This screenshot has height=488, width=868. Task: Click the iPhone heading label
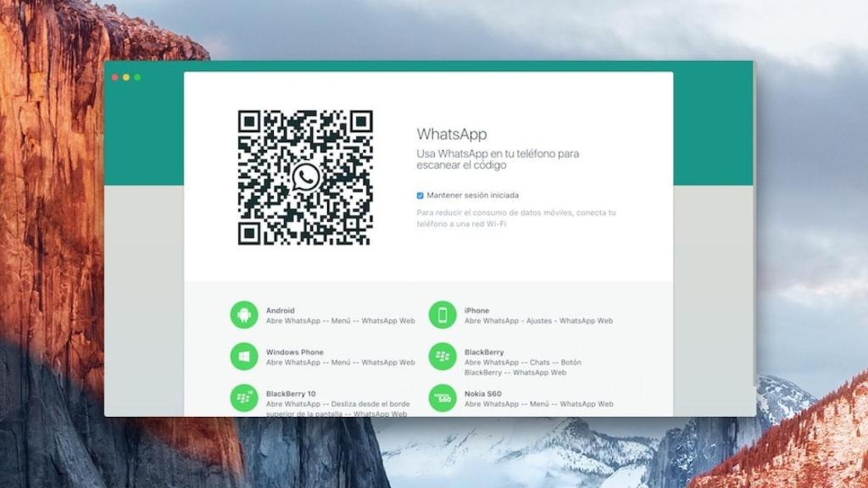click(x=476, y=310)
